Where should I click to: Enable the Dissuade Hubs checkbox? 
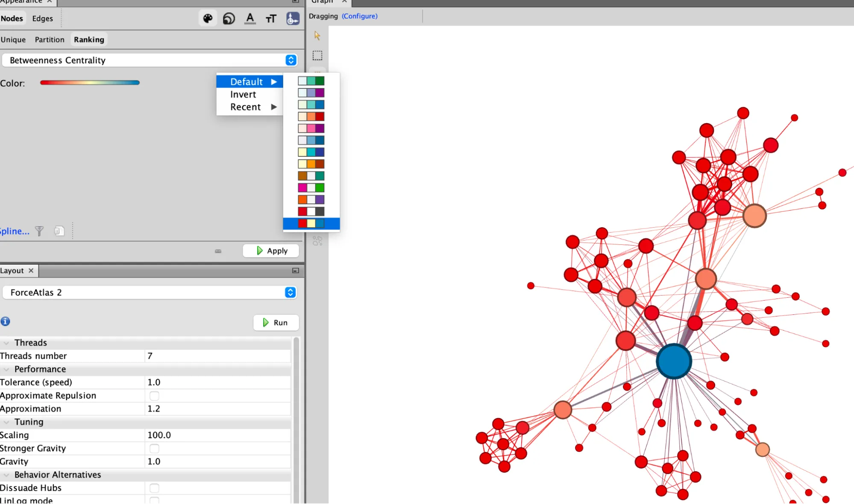(x=154, y=488)
